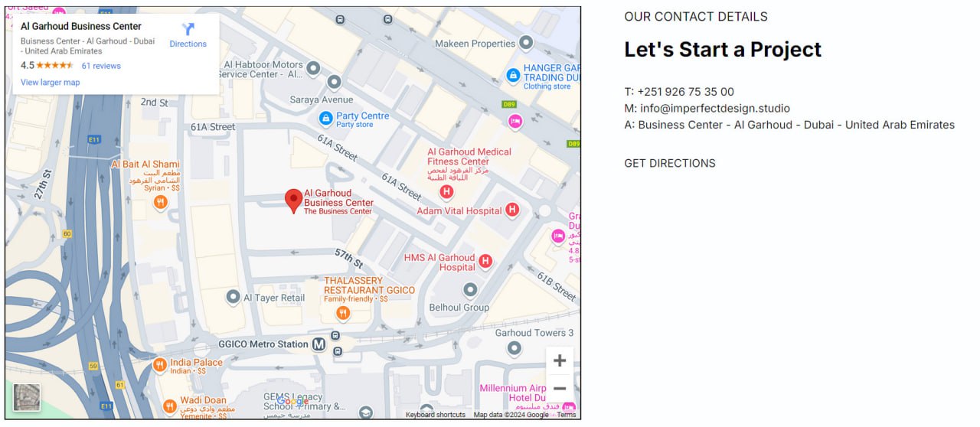Viewport: 980px width, 427px height.
Task: Open the map Terms link
Action: click(567, 415)
